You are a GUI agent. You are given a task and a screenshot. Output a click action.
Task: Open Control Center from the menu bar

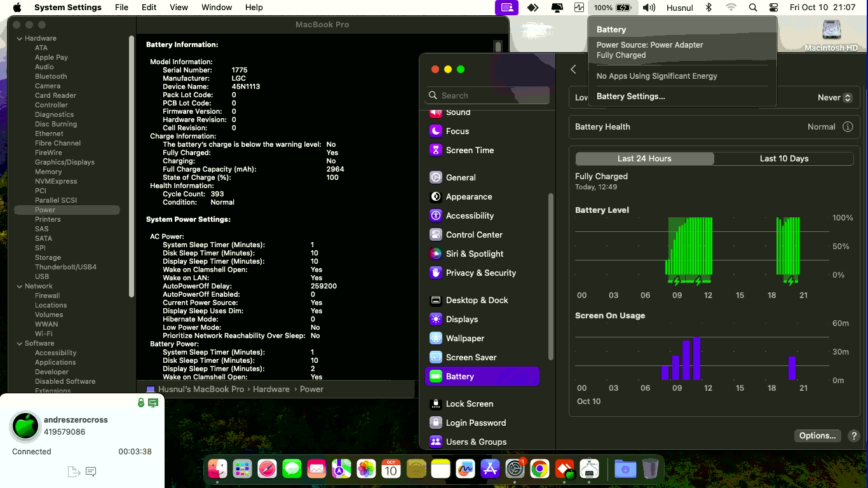773,8
